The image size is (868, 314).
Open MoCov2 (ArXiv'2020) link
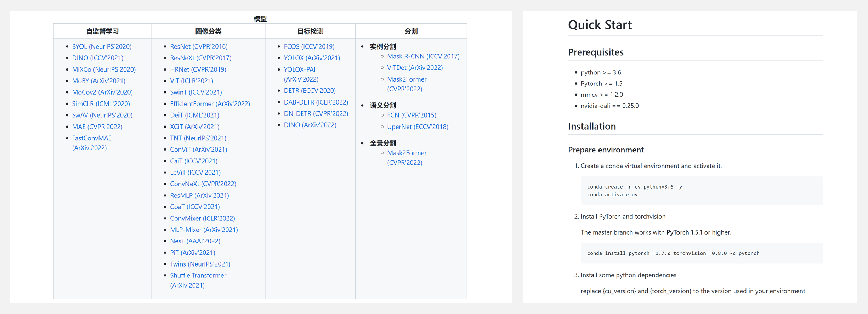(x=102, y=92)
